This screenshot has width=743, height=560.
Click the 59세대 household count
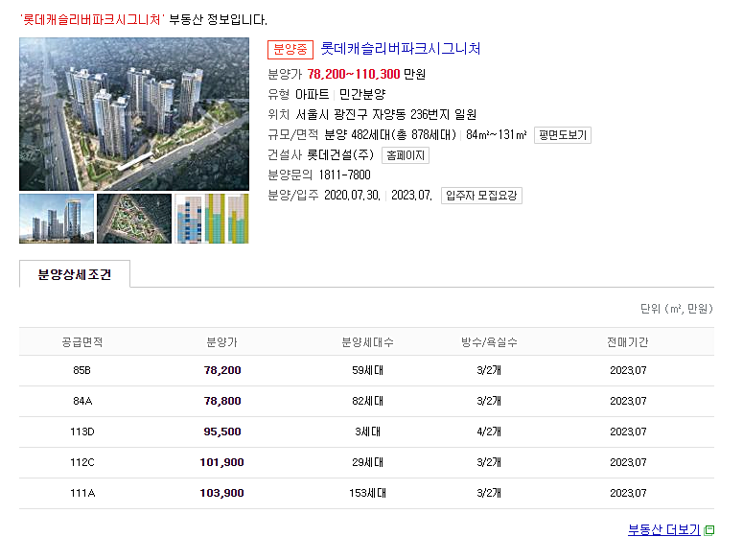click(x=368, y=370)
